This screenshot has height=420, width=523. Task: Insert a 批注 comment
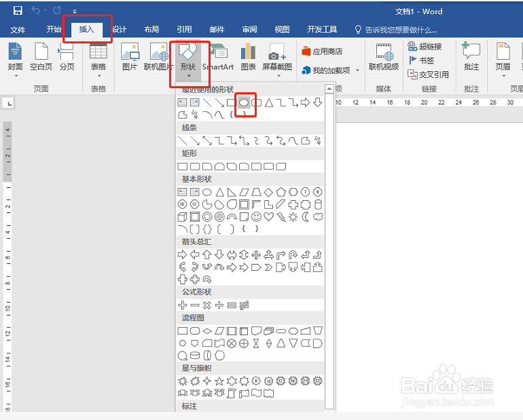pyautogui.click(x=471, y=56)
